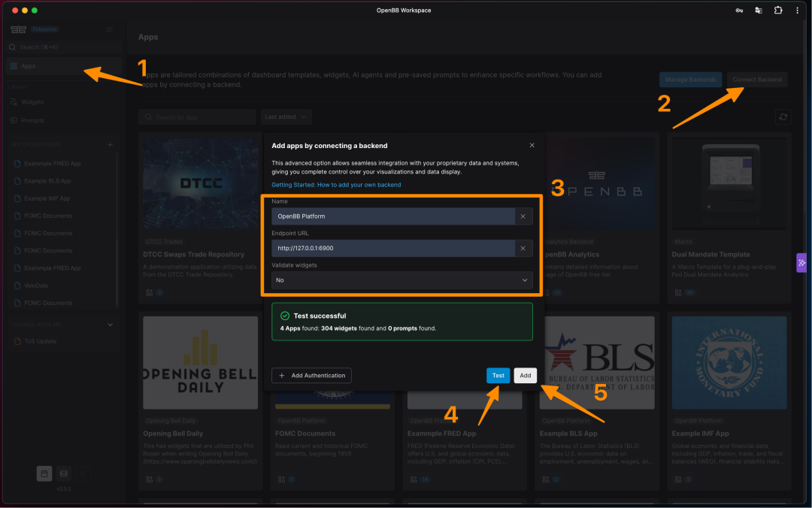Screen dimensions: 812x508
Task: Clear the Name field
Action: click(523, 216)
